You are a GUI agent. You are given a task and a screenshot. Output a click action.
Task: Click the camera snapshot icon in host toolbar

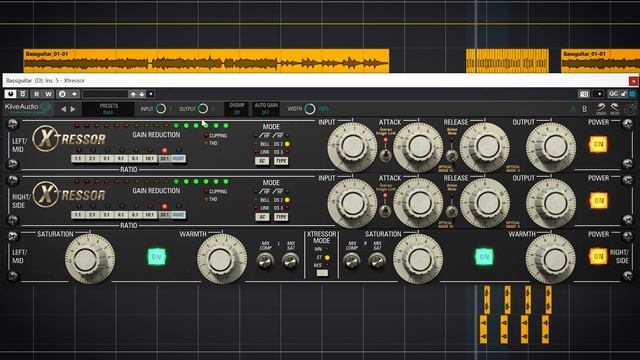tap(584, 94)
